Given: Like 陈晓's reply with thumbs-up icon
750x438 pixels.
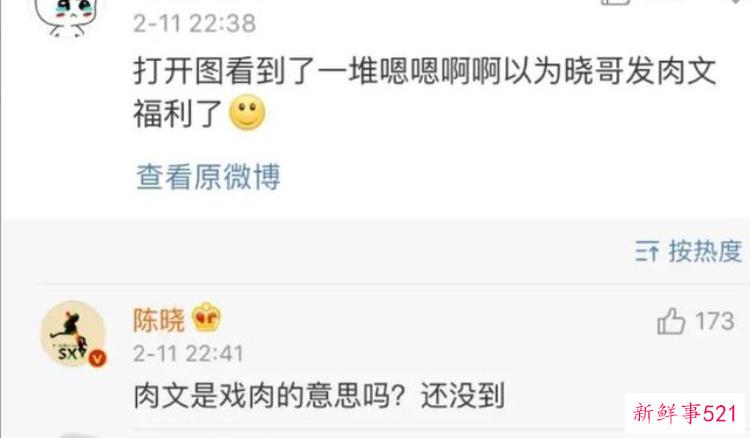Looking at the screenshot, I should click(671, 320).
